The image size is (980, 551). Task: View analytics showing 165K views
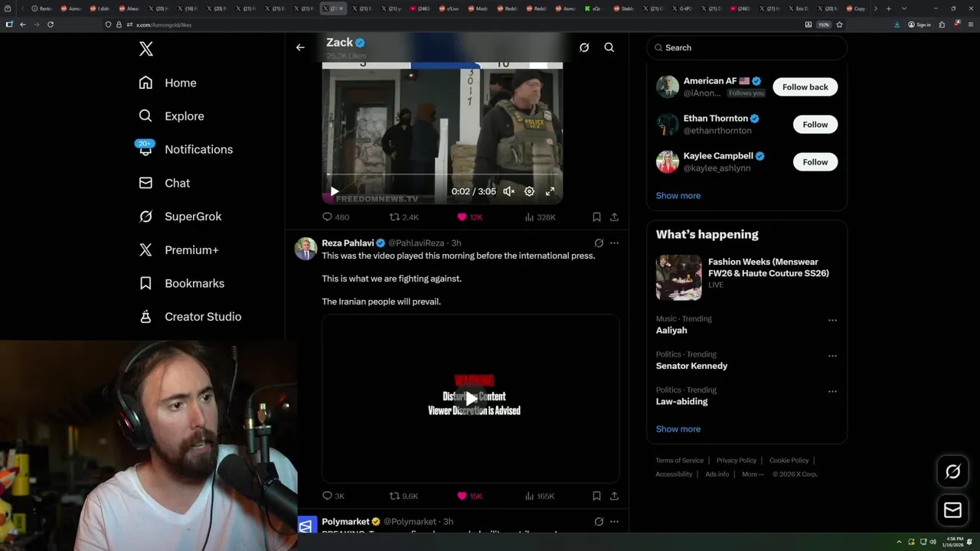540,496
